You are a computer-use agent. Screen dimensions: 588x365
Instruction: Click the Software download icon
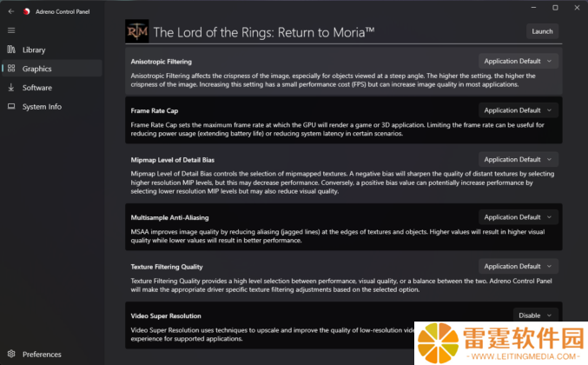11,88
